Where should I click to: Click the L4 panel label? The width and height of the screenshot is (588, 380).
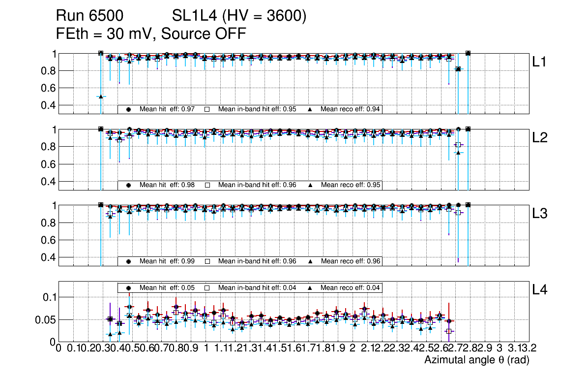540,290
